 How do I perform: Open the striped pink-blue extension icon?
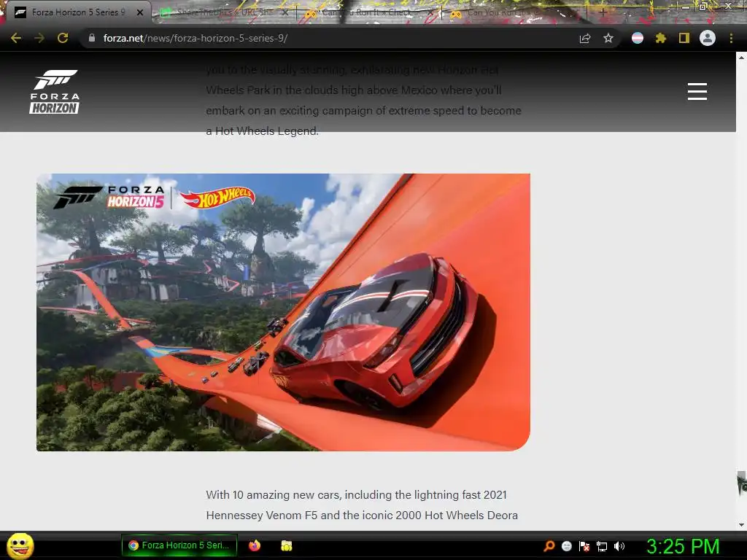[x=638, y=38]
